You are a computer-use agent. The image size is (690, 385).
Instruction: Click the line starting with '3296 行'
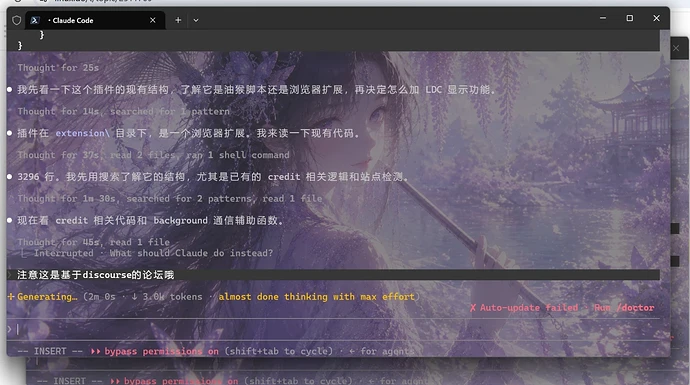coord(213,177)
